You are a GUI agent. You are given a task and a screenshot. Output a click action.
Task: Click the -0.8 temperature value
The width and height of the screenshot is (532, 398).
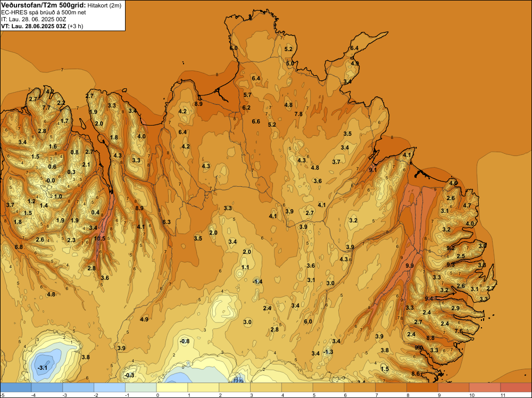(x=185, y=342)
